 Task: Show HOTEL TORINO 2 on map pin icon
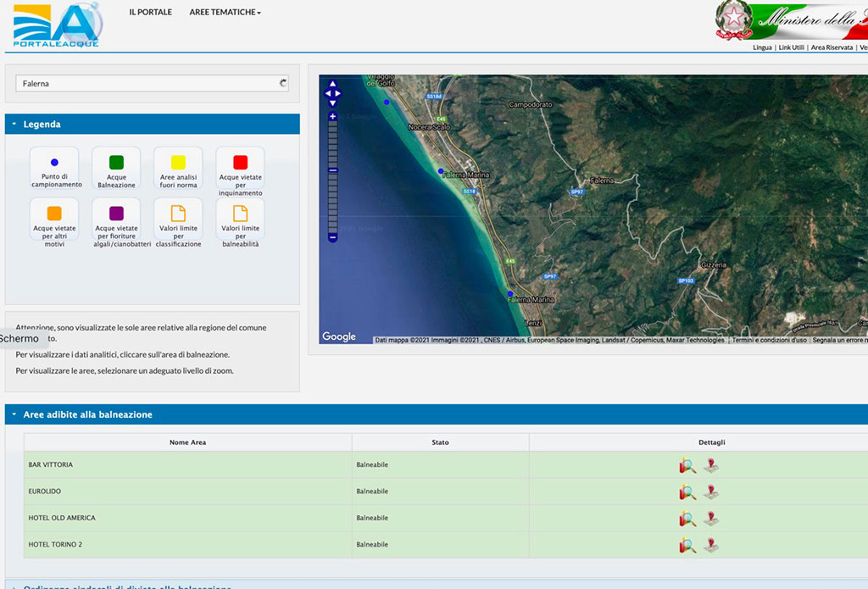[711, 545]
